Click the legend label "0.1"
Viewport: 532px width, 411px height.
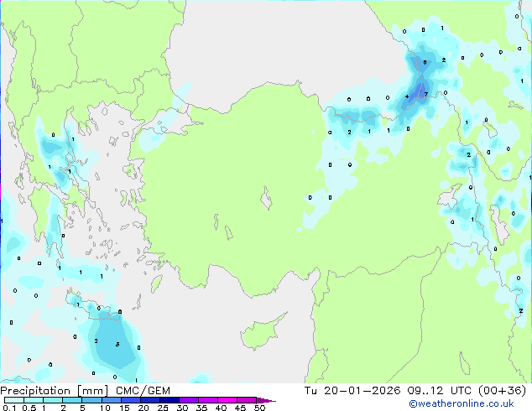click(x=9, y=408)
